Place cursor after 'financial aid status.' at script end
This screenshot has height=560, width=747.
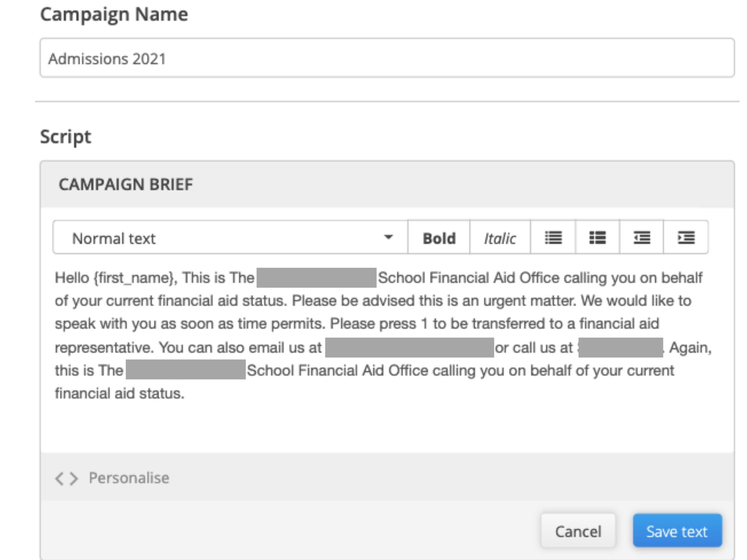point(185,393)
